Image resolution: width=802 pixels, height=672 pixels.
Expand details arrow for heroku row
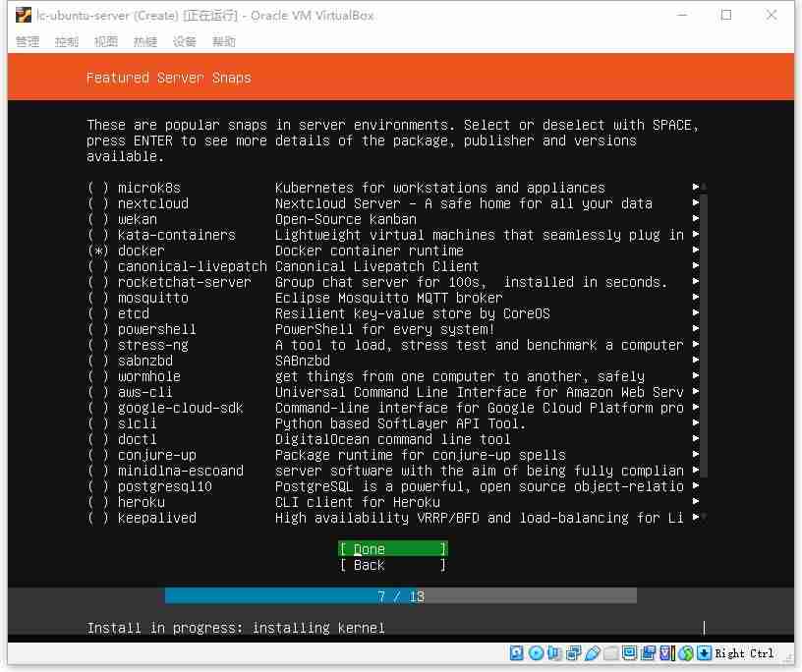click(695, 502)
